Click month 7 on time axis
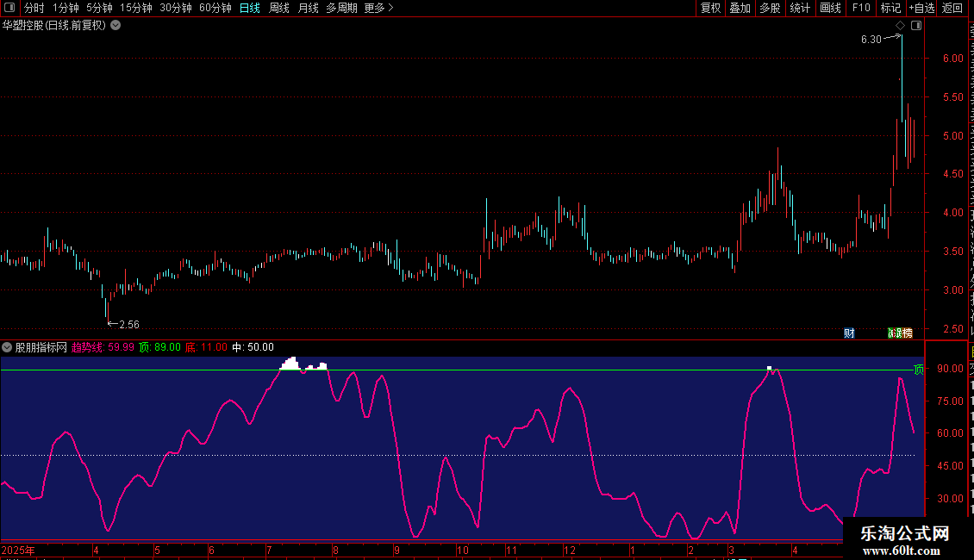The image size is (974, 560). pyautogui.click(x=269, y=550)
